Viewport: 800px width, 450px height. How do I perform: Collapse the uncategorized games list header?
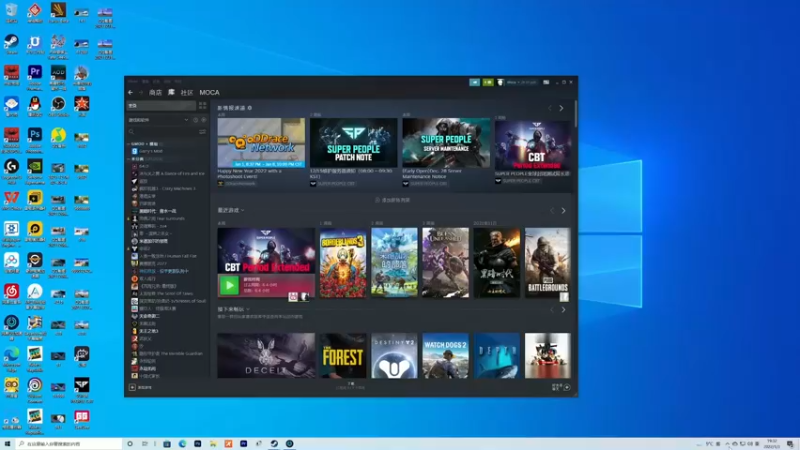(x=129, y=159)
